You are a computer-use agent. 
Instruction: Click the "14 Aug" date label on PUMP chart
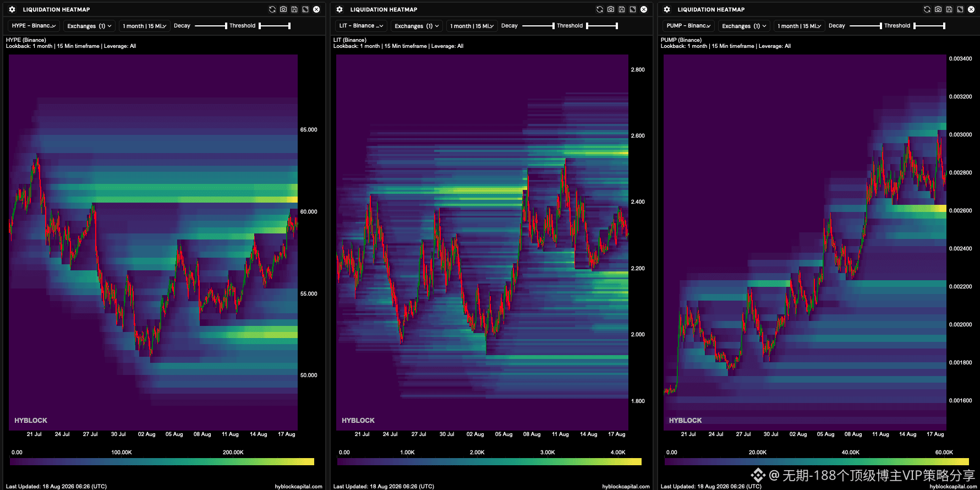(908, 434)
